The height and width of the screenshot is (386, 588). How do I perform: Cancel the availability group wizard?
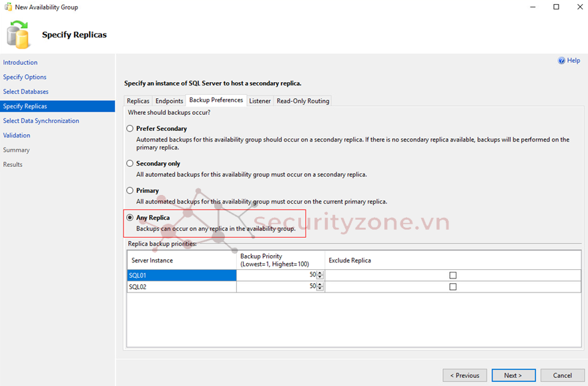pos(562,375)
